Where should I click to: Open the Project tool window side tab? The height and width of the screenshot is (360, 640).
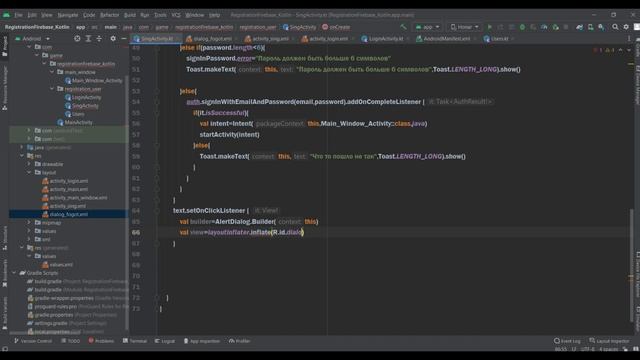tap(4, 46)
